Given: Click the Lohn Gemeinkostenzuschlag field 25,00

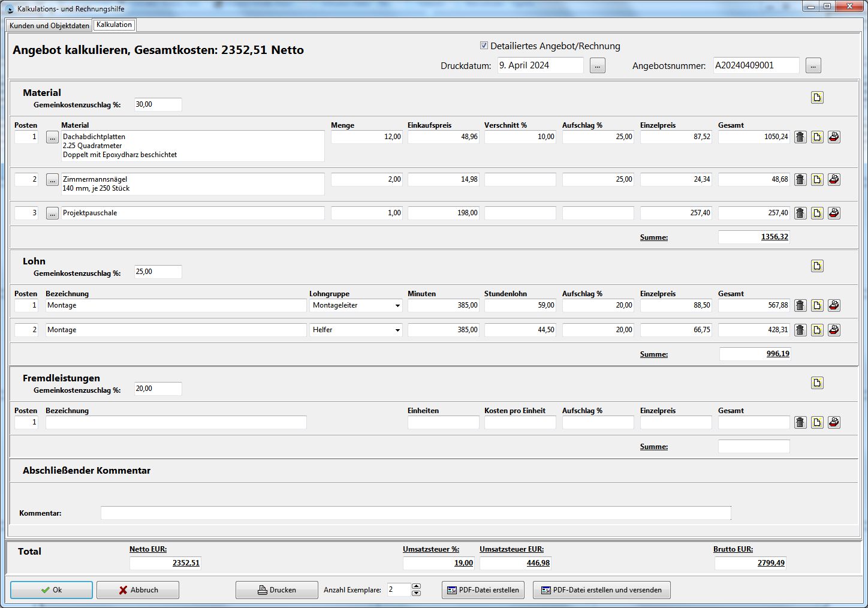Looking at the screenshot, I should (158, 272).
